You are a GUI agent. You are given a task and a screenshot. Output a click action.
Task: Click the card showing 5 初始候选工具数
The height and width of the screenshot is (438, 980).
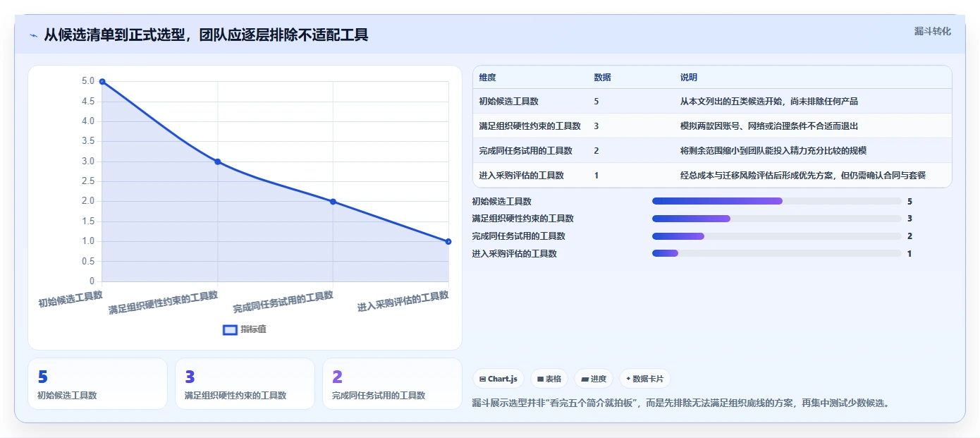tap(97, 384)
